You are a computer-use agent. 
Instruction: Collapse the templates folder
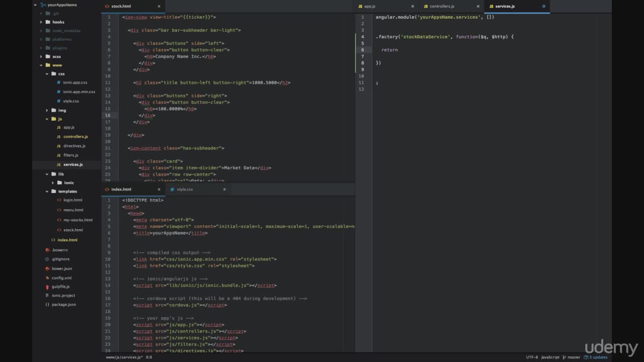[x=47, y=192]
